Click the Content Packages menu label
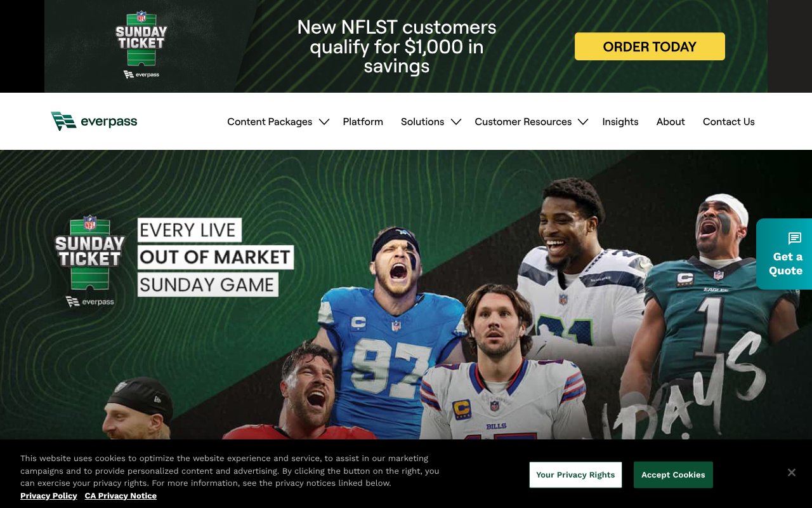Screen dimensions: 812x508 (270, 122)
